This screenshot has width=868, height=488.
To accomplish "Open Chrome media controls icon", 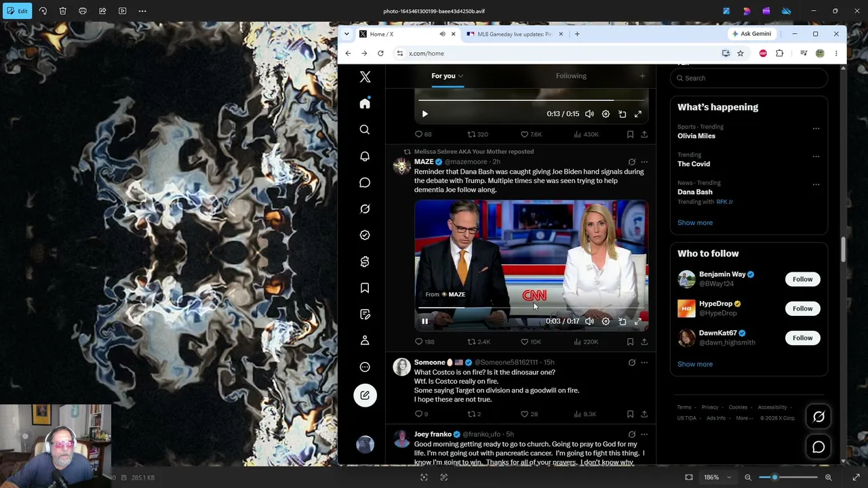I will click(x=804, y=54).
